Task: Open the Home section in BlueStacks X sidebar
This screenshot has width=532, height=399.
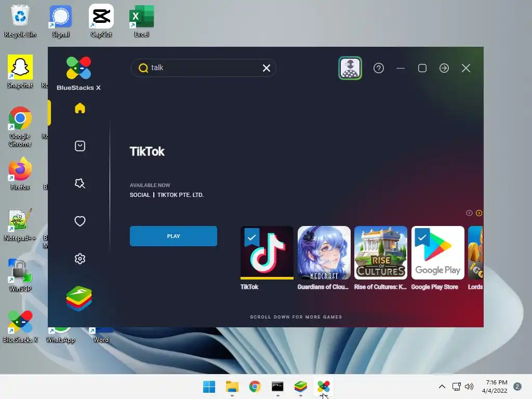Action: [79, 108]
